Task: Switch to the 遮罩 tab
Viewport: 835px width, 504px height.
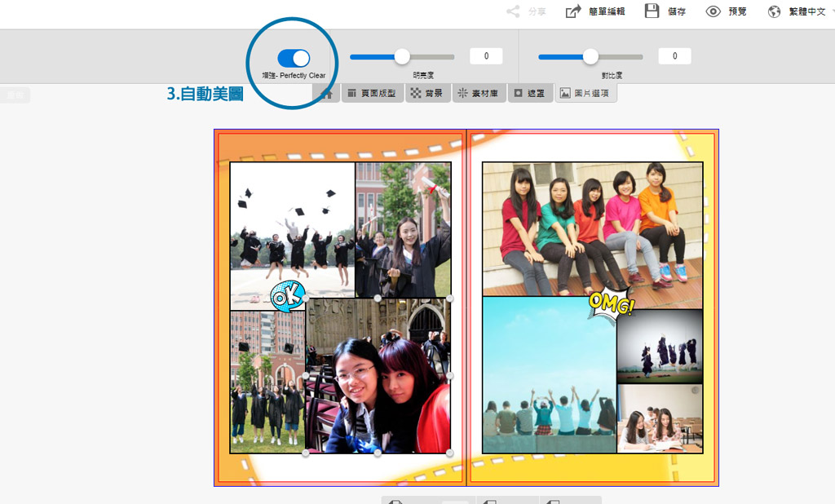Action: pos(529,93)
